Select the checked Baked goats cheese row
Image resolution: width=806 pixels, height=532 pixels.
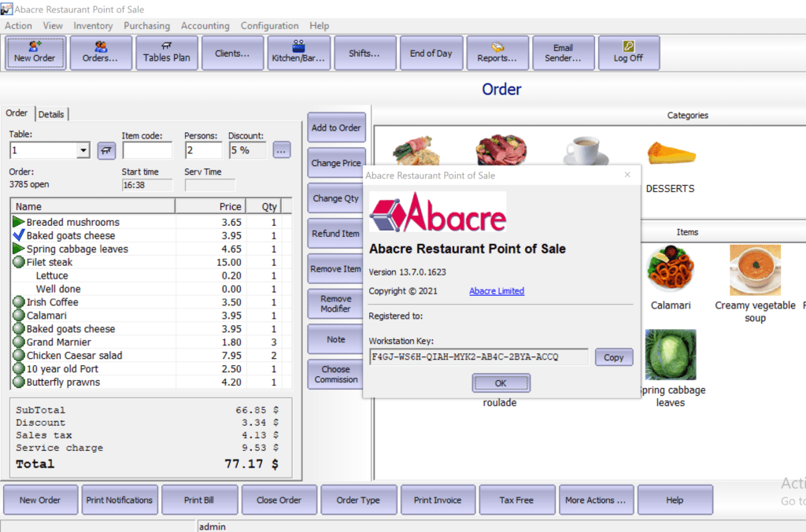click(x=71, y=235)
